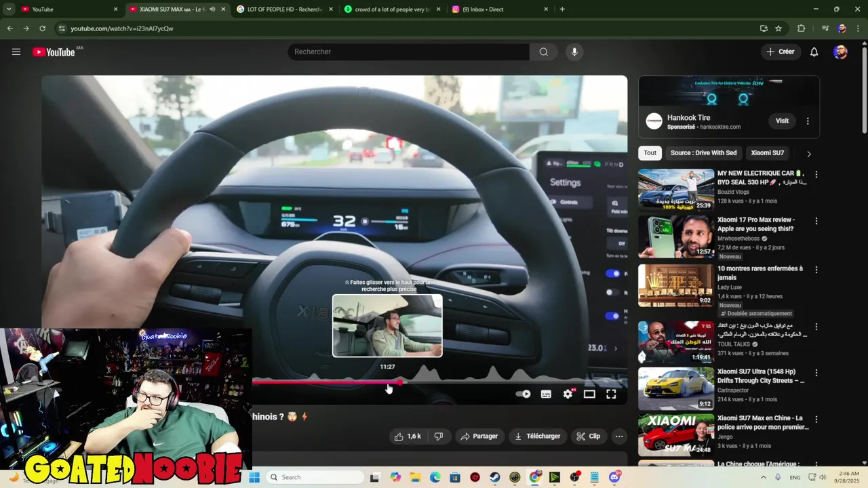
Task: Switch to Instagram Inbox Direct tab
Action: coord(499,9)
